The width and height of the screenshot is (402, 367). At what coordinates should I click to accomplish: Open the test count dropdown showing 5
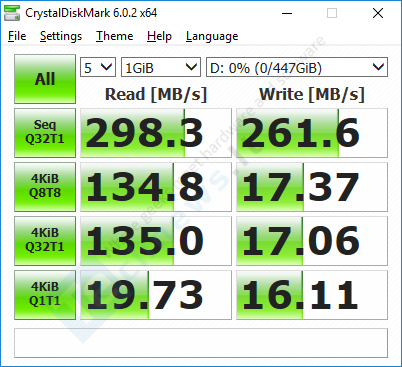pyautogui.click(x=98, y=67)
